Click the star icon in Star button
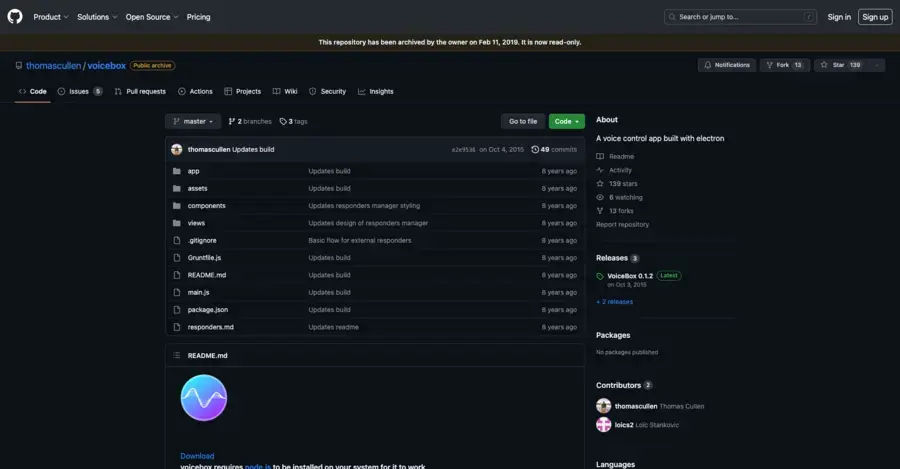The image size is (900, 469). point(824,65)
